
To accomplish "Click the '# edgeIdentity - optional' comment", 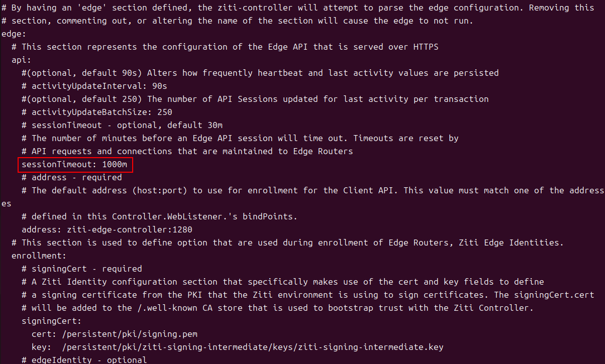I will [84, 359].
